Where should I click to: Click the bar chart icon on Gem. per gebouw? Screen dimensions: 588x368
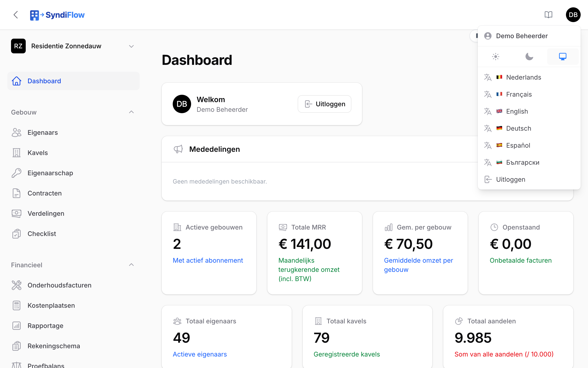[389, 227]
